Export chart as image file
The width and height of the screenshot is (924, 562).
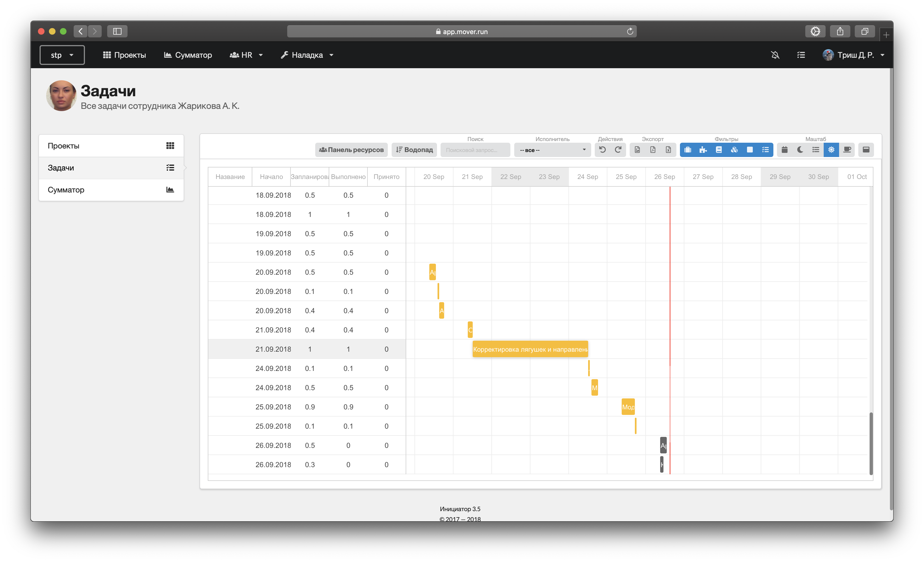click(637, 150)
